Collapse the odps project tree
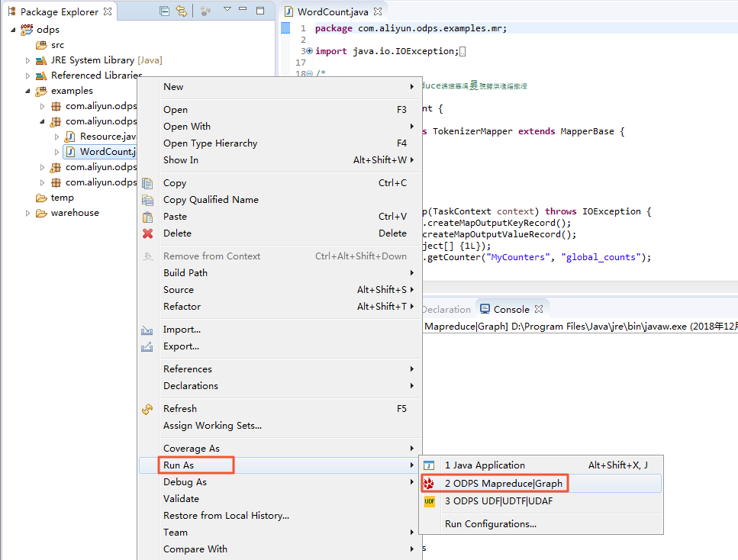 pos(13,30)
